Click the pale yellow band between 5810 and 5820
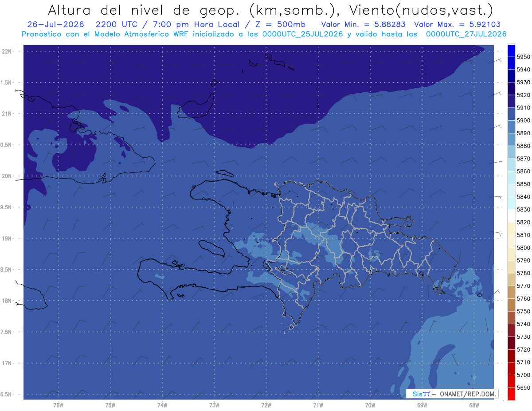Image resolution: width=532 pixels, height=411 pixels. point(511,228)
